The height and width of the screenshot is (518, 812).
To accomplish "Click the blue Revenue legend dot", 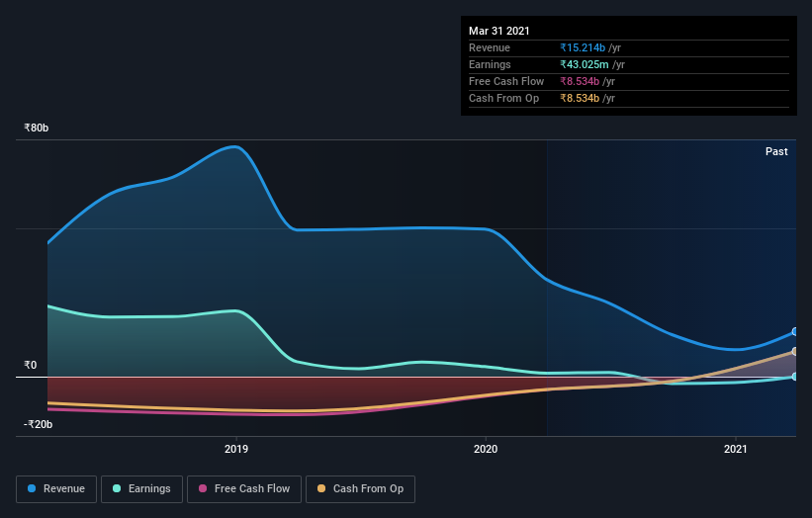I will (32, 488).
